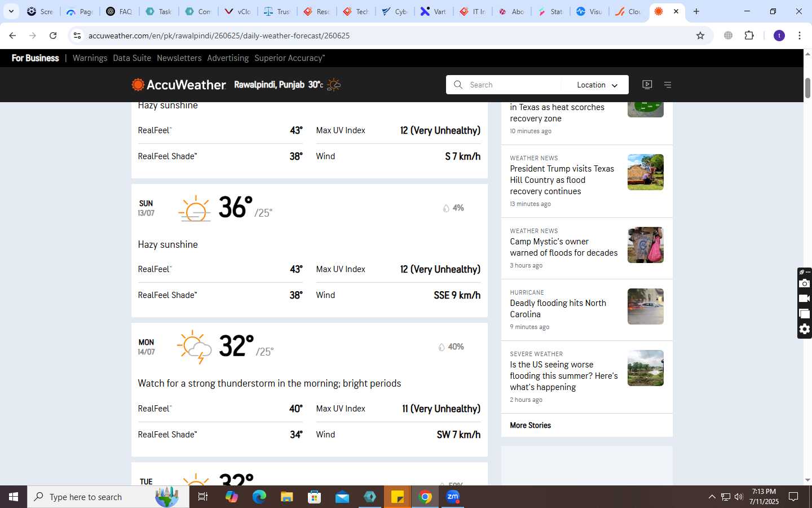This screenshot has height=508, width=812.
Task: Go back to previous page
Action: tap(12, 36)
